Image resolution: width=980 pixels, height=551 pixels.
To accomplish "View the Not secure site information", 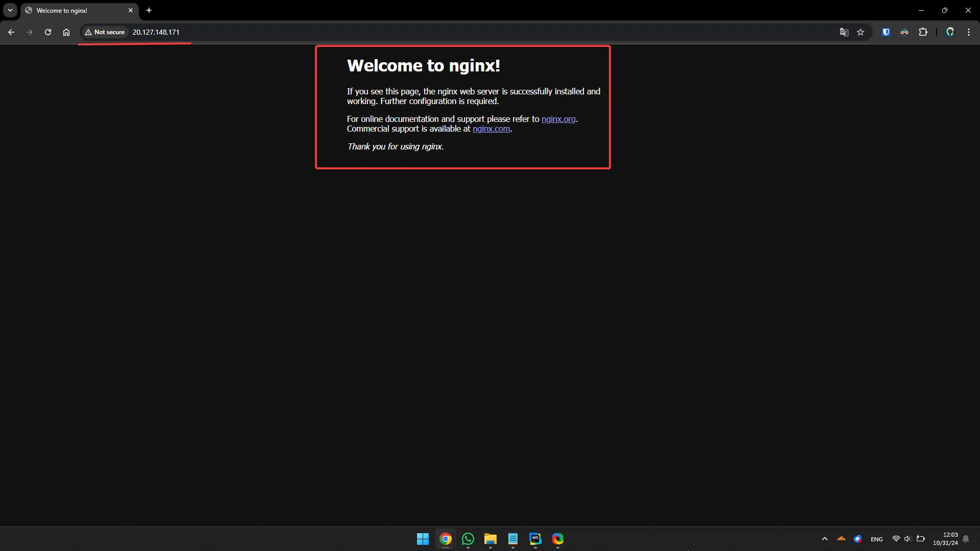I will (x=105, y=32).
